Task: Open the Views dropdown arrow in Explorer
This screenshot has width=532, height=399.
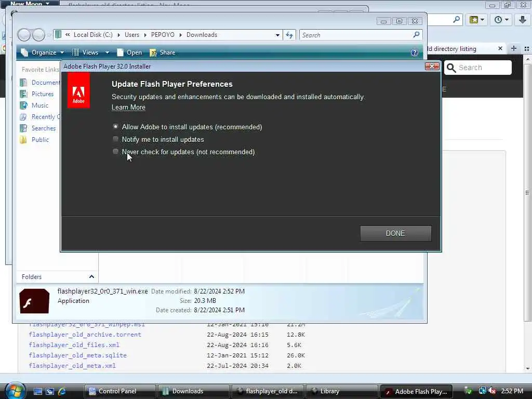Action: (x=107, y=52)
